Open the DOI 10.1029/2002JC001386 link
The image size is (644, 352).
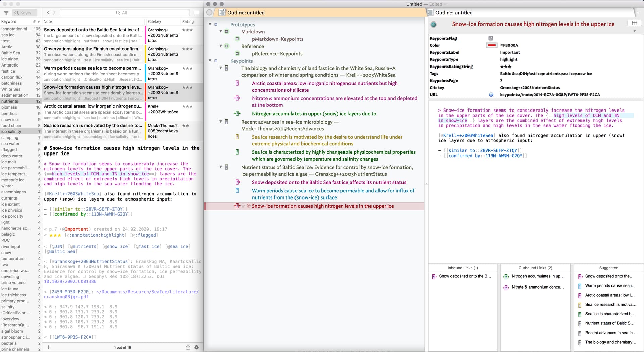[x=70, y=282]
